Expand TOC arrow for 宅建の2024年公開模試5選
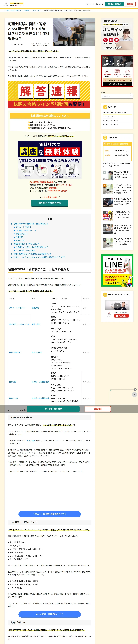The height and width of the screenshot is (644, 138). point(12,224)
